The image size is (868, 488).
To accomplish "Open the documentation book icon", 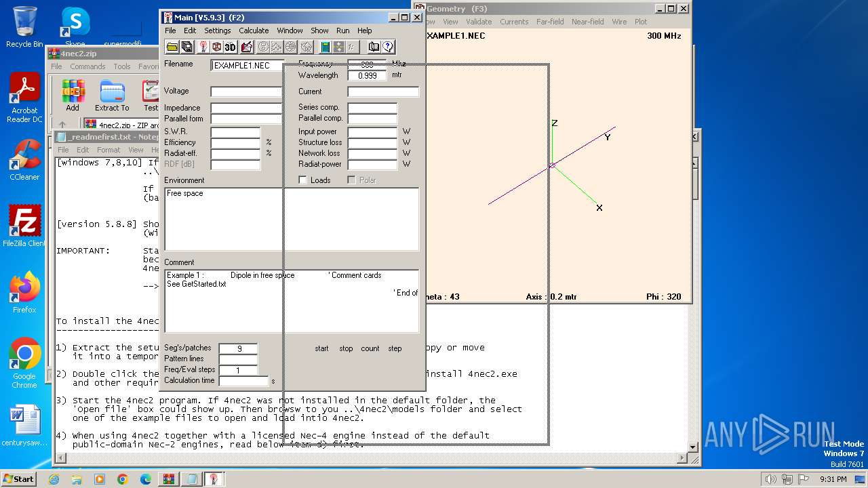I will 374,47.
